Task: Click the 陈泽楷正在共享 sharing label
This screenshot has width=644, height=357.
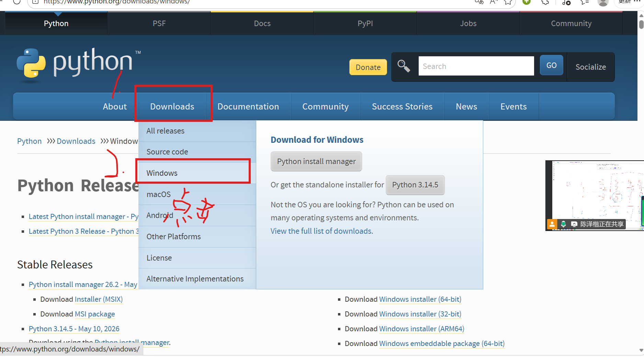Action: [x=602, y=224]
